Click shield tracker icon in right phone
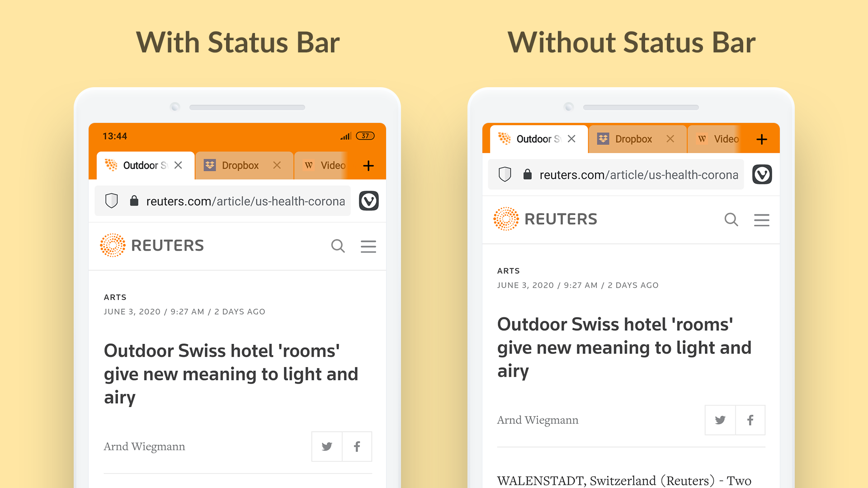Image resolution: width=868 pixels, height=488 pixels. pos(505,174)
